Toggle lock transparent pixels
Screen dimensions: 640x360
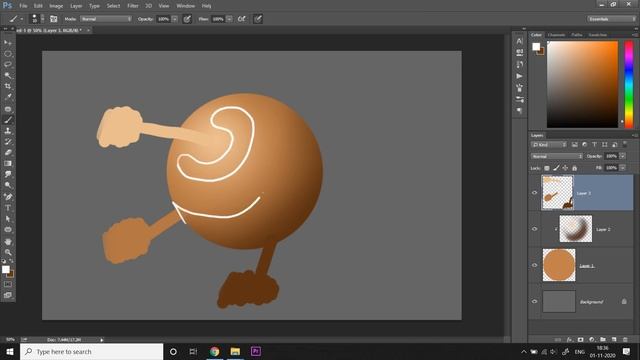547,168
